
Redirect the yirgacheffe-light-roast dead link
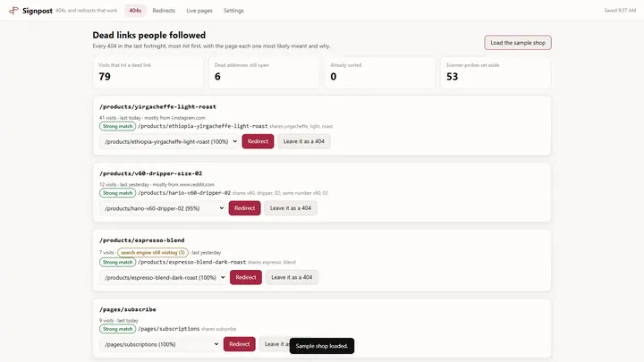(x=258, y=141)
